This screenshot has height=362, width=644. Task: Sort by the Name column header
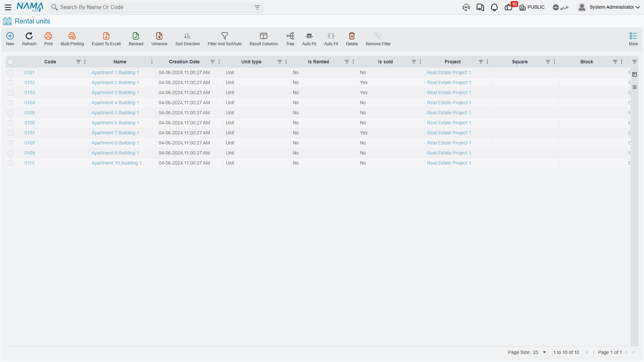[x=120, y=62]
